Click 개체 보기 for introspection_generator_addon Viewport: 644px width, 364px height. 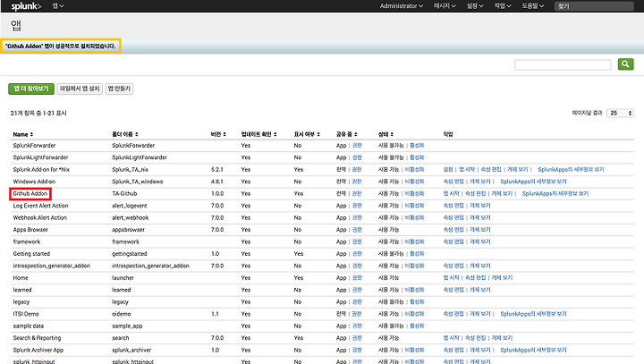[480, 266]
